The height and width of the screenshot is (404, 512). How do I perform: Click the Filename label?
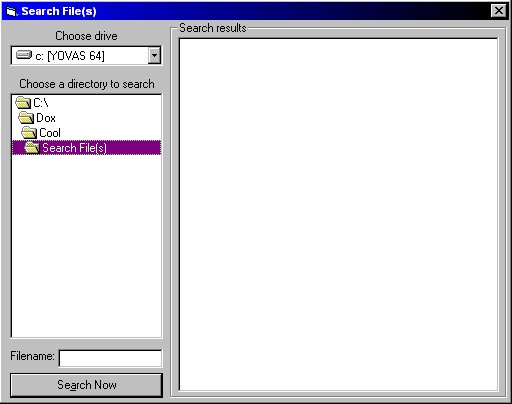(x=32, y=356)
